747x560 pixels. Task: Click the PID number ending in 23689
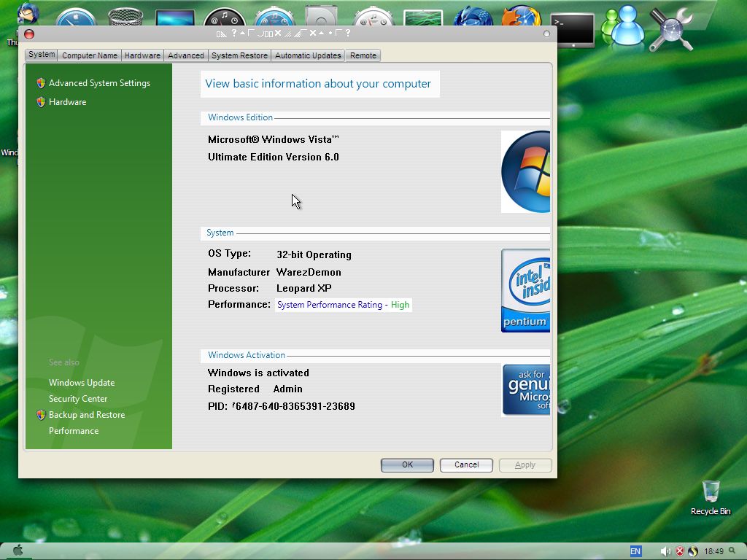(x=293, y=406)
